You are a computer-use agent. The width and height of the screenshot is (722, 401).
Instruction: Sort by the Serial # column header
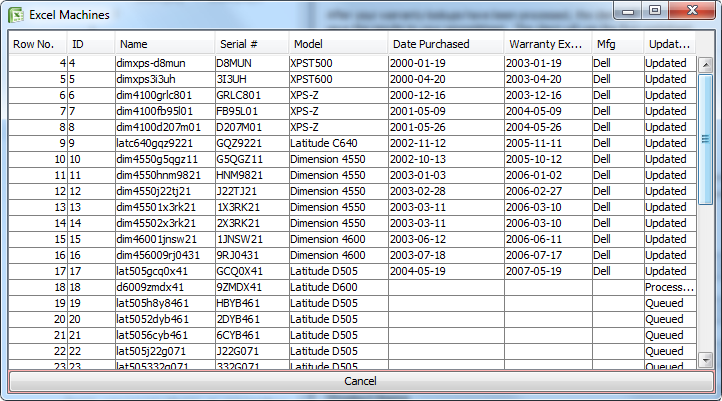[x=252, y=44]
